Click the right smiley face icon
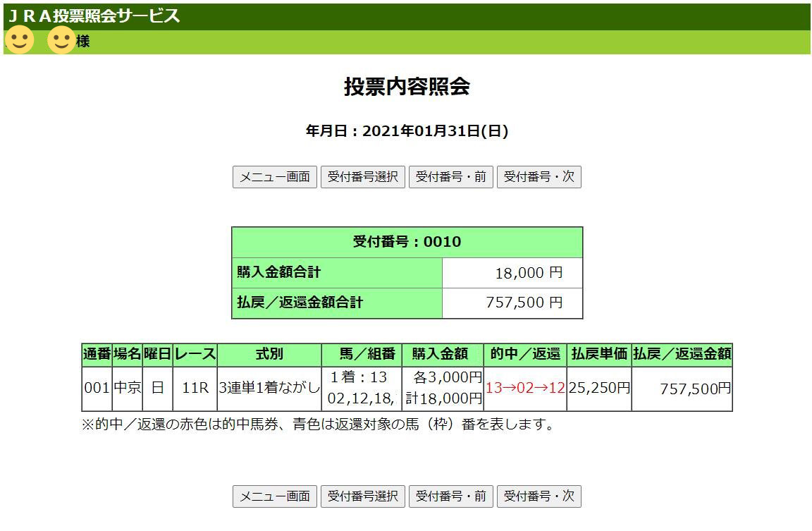The width and height of the screenshot is (812, 531). 61,40
